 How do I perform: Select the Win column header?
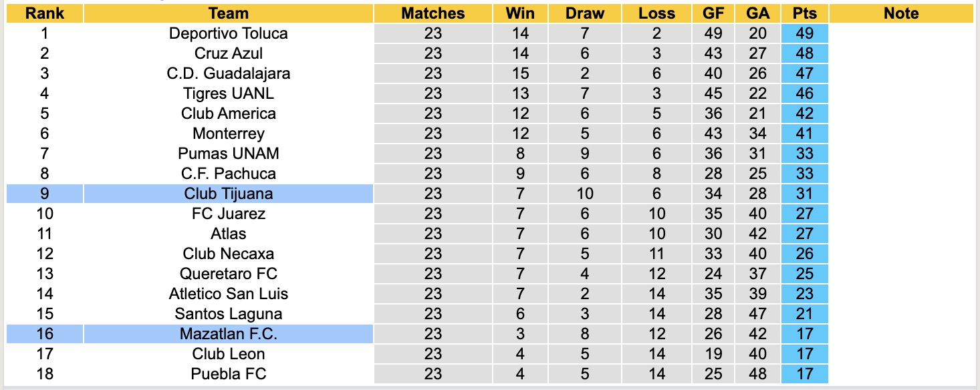point(520,13)
